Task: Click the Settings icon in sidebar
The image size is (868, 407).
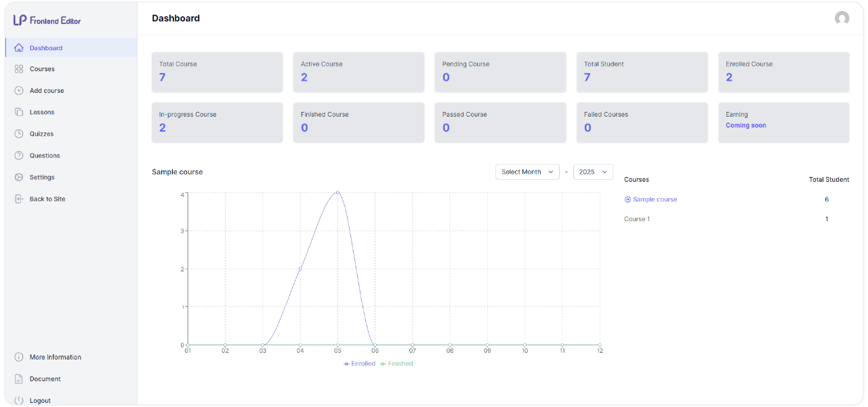Action: [18, 178]
